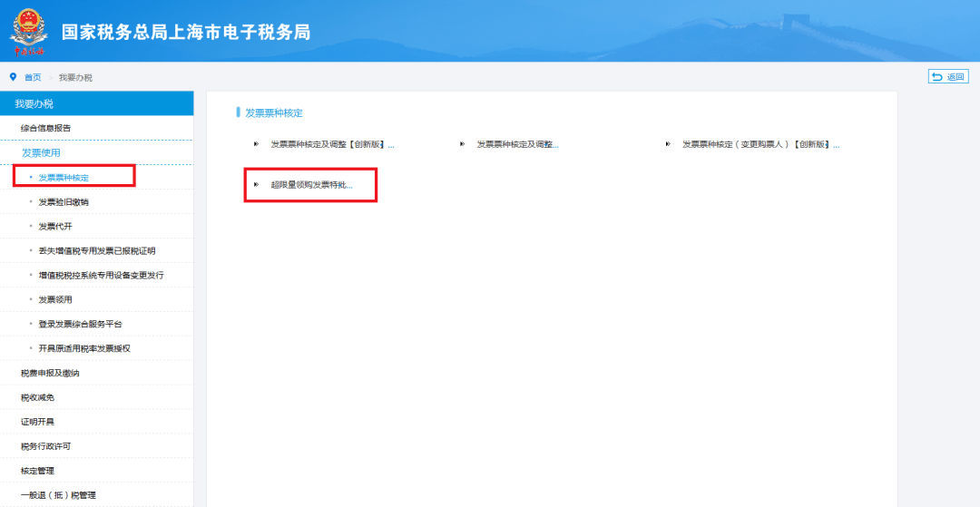Click arrow icon before 超限量领购发票特批
The width and height of the screenshot is (980, 507).
click(x=256, y=185)
